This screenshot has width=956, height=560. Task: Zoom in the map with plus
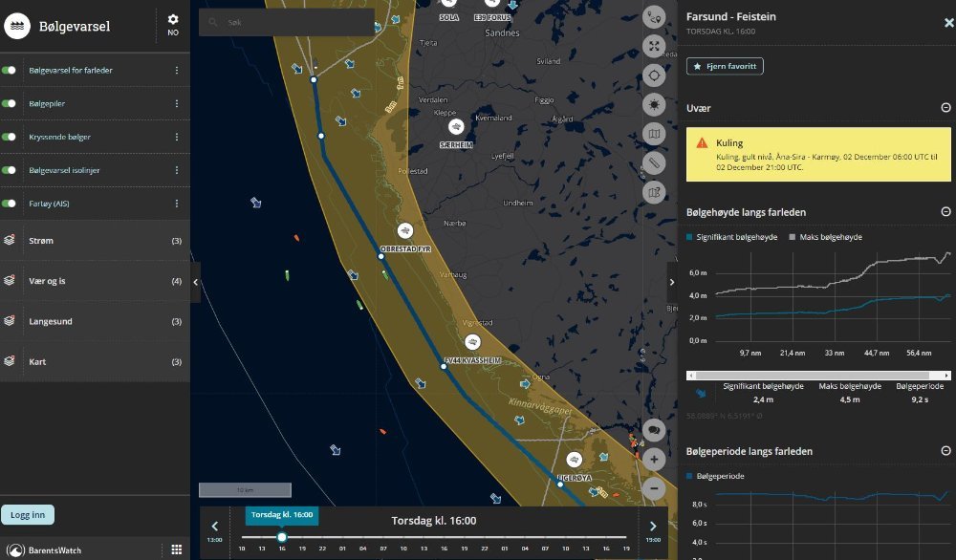click(x=654, y=460)
